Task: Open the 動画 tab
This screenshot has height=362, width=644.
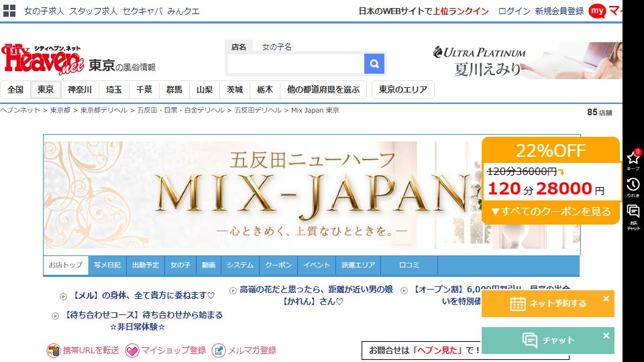Action: [209, 265]
